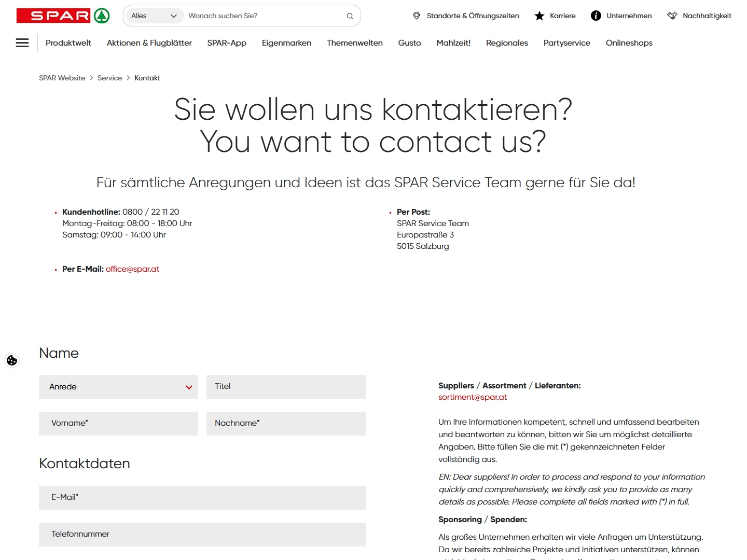Click the Europastraße 3 address line
Viewport: 747px width, 560px height.
(425, 235)
